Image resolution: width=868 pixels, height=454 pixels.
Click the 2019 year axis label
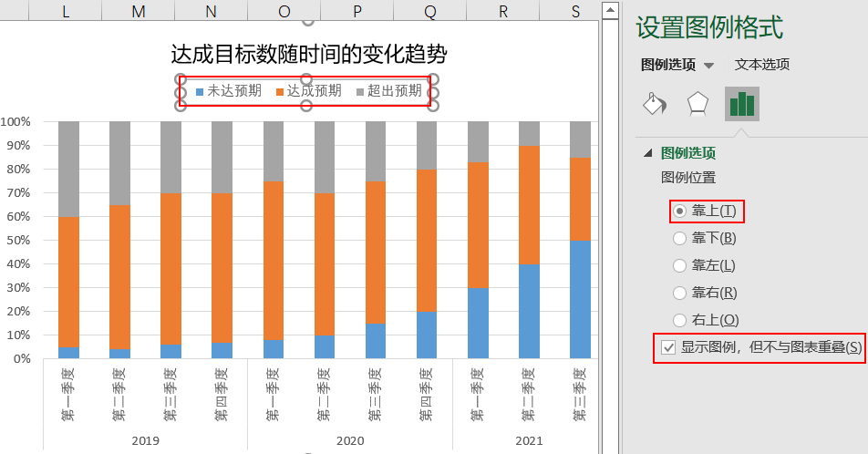[x=146, y=440]
